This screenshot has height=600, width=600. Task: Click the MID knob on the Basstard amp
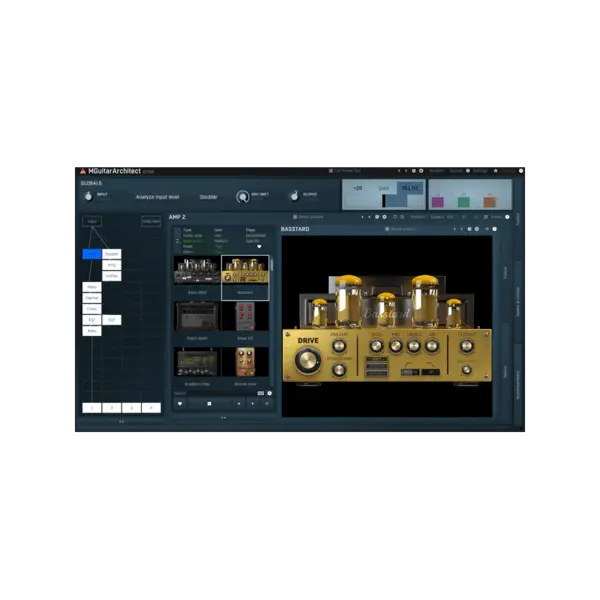point(395,346)
